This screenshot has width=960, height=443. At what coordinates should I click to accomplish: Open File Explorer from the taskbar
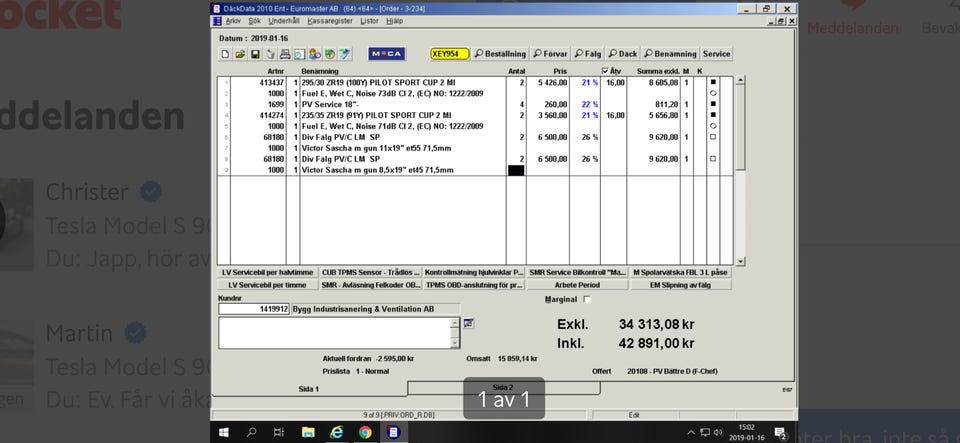tap(307, 433)
